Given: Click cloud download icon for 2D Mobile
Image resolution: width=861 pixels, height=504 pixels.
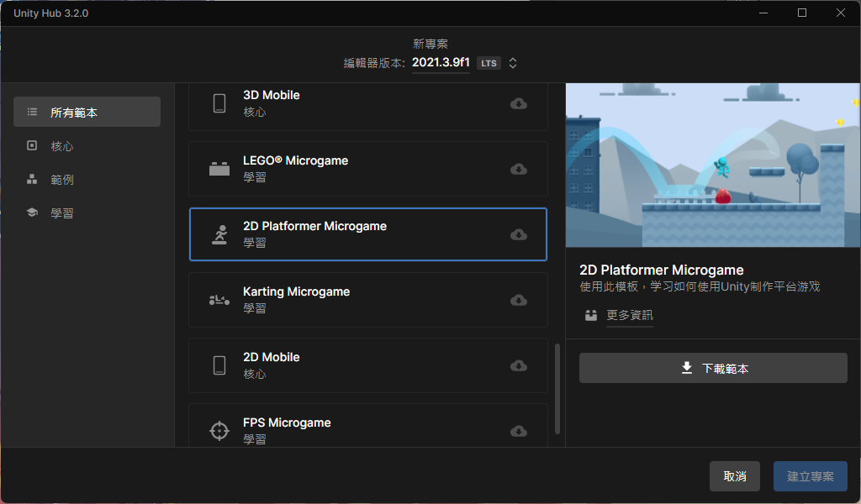Looking at the screenshot, I should tap(518, 365).
